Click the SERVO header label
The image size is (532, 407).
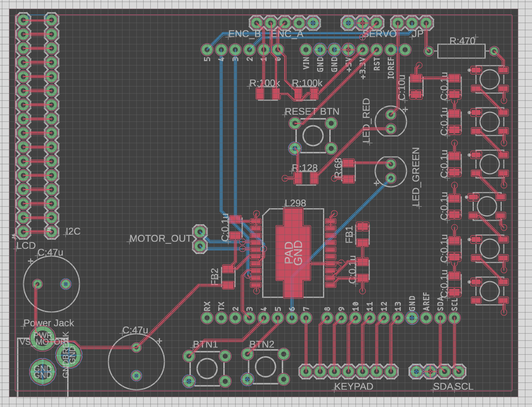[x=379, y=34]
